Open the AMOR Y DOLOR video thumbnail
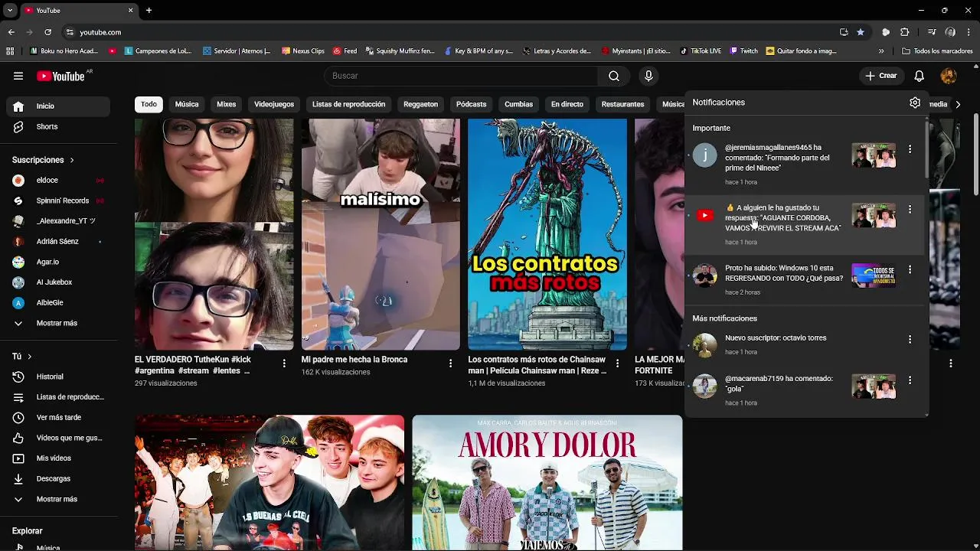The height and width of the screenshot is (551, 980). pyautogui.click(x=547, y=483)
